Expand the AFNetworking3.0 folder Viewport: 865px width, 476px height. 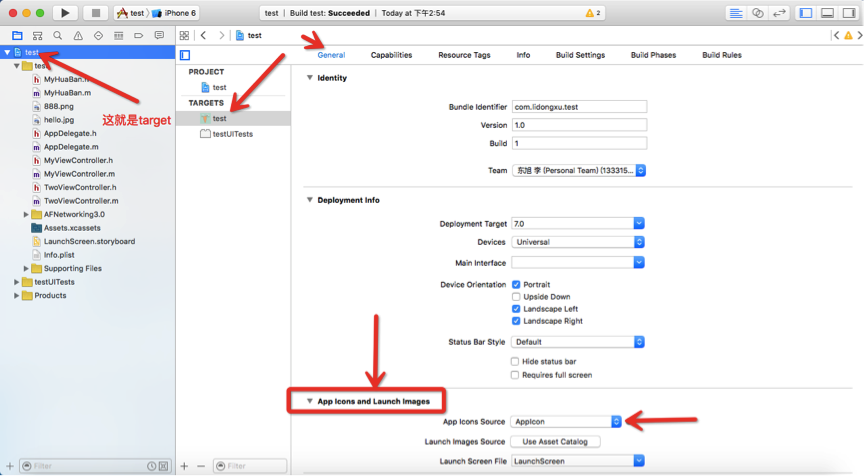pos(26,215)
